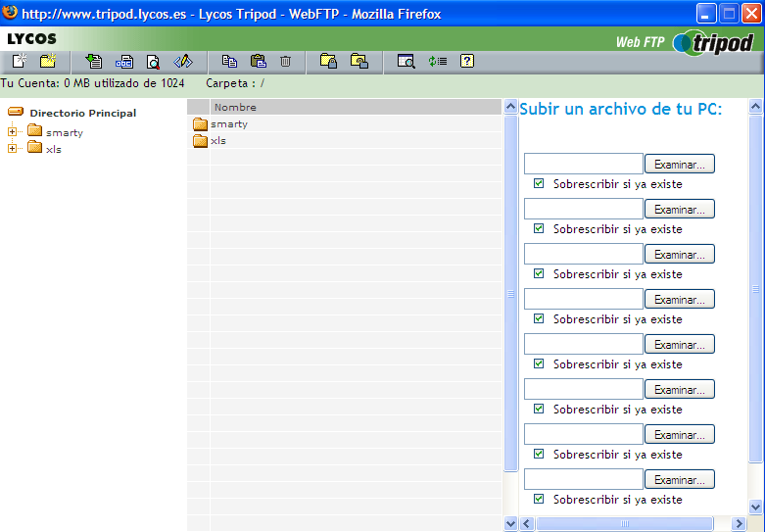Click the file list vertical scrollbar thumb
The image size is (765, 532).
pos(510,293)
